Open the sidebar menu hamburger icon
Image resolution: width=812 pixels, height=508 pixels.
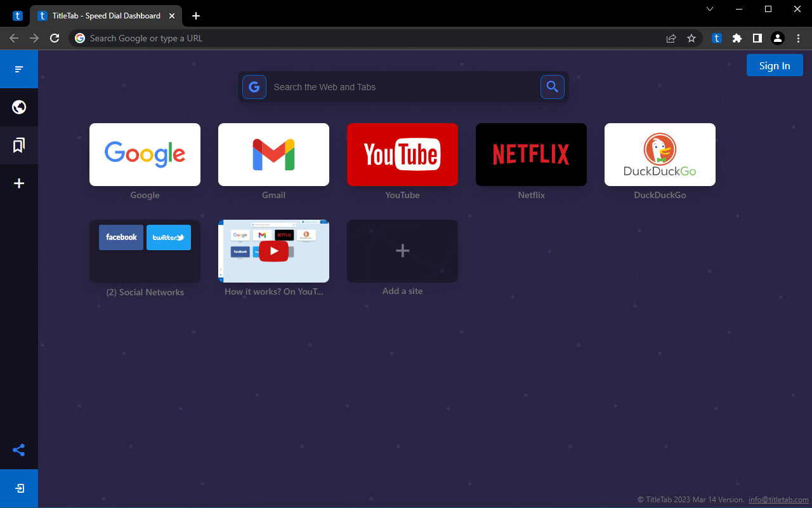(x=19, y=69)
